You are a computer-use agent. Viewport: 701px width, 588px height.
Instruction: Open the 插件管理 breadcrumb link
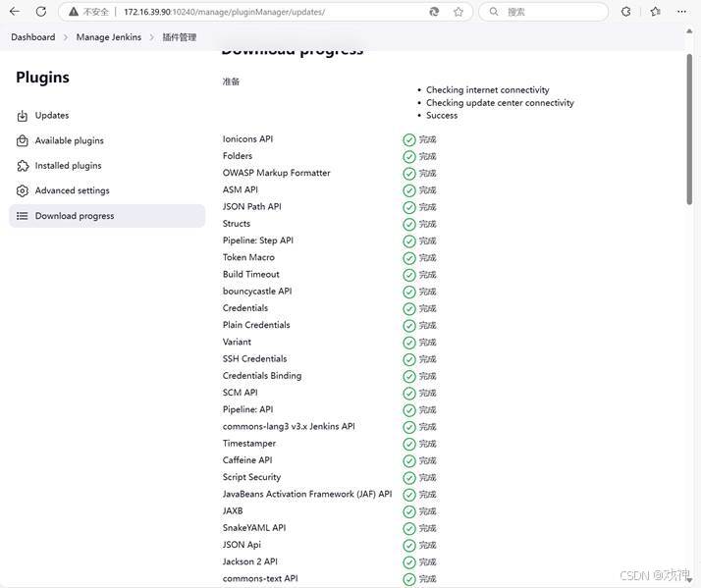click(180, 37)
